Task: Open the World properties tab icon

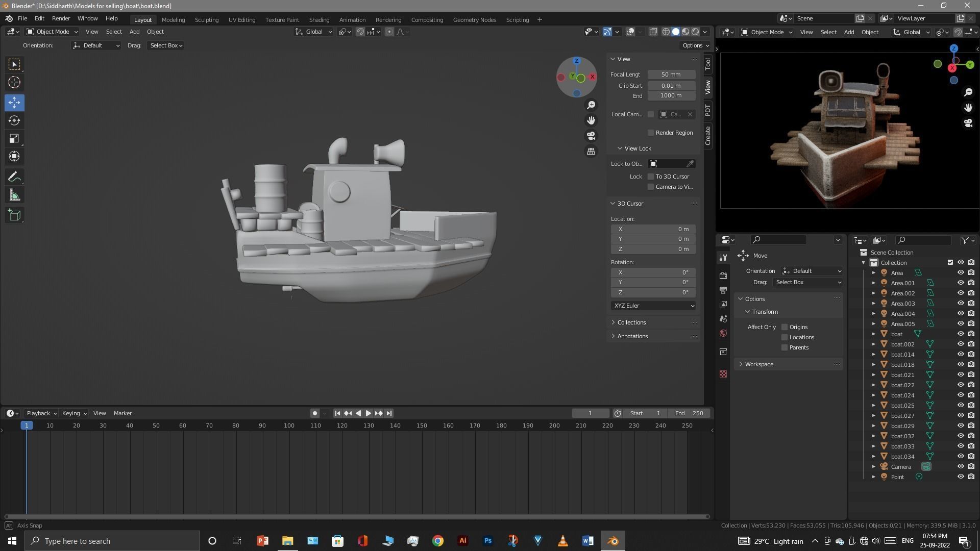Action: coord(723,333)
